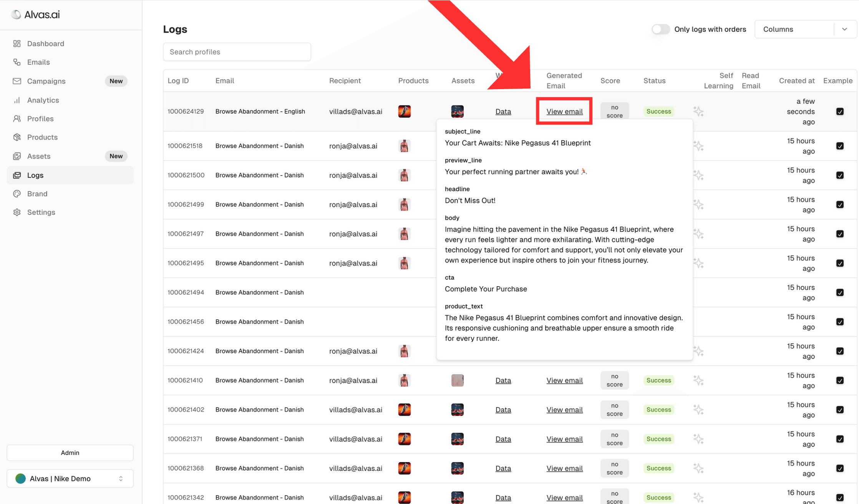Image resolution: width=859 pixels, height=504 pixels.
Task: Click asset thumbnail for log 1000621402
Action: tap(457, 409)
